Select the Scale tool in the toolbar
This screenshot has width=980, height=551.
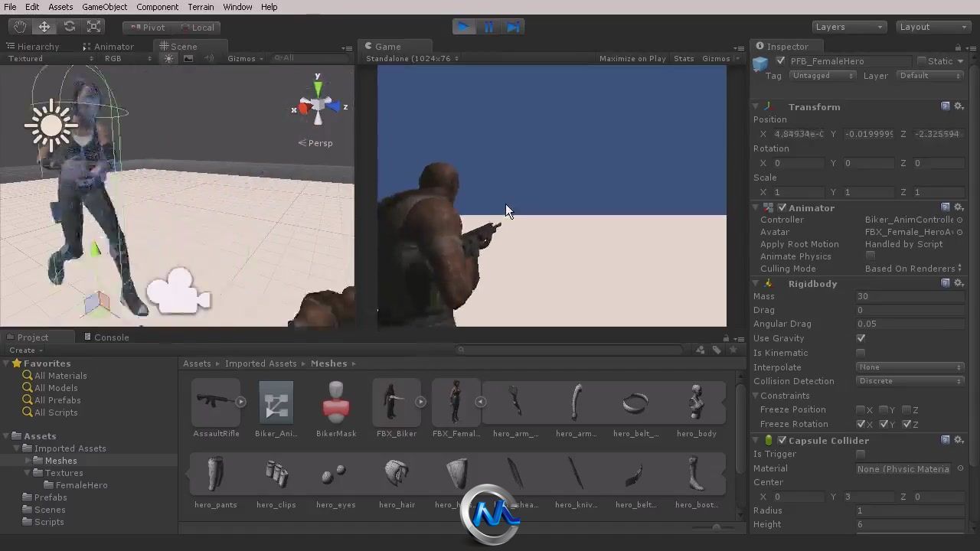(94, 27)
